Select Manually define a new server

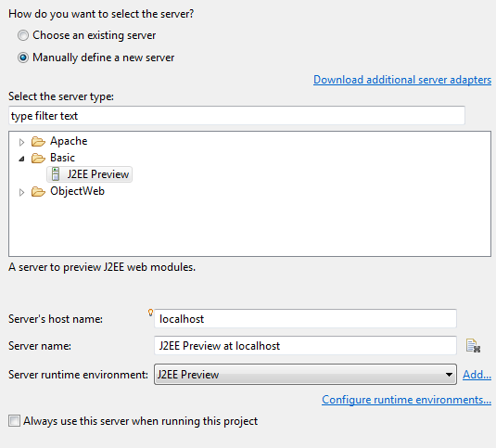(23, 58)
